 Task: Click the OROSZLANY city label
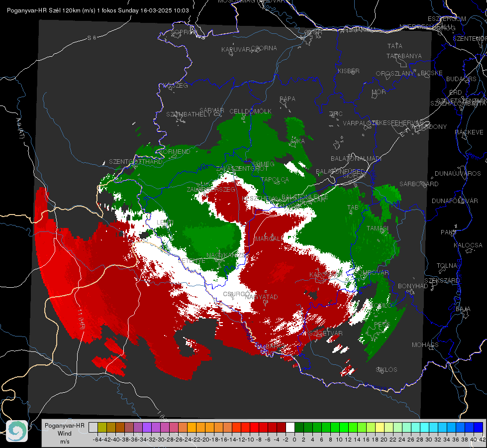point(395,73)
